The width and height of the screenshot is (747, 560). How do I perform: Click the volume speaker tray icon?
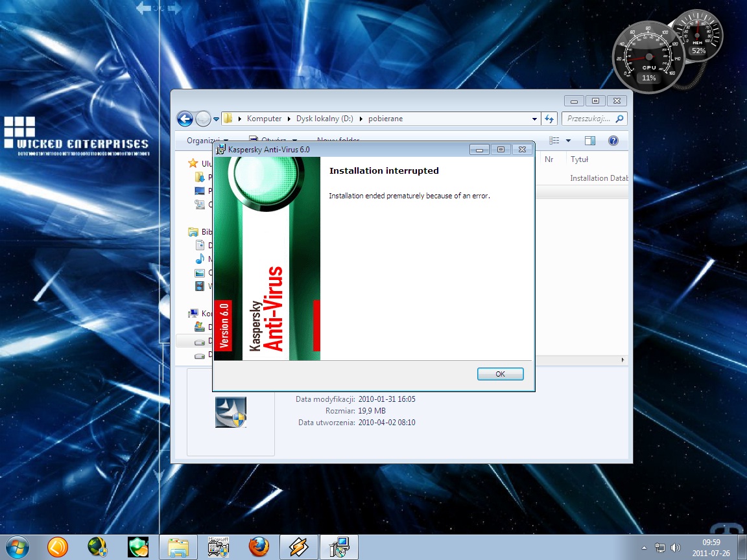[x=675, y=548]
